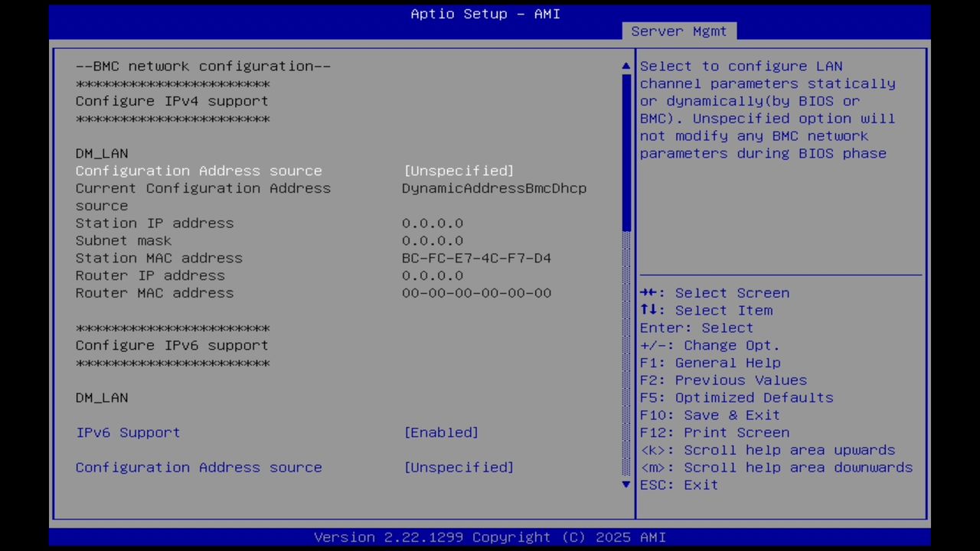Viewport: 980px width, 551px height.
Task: Click the scrollbar track on the right
Action: (x=626, y=344)
